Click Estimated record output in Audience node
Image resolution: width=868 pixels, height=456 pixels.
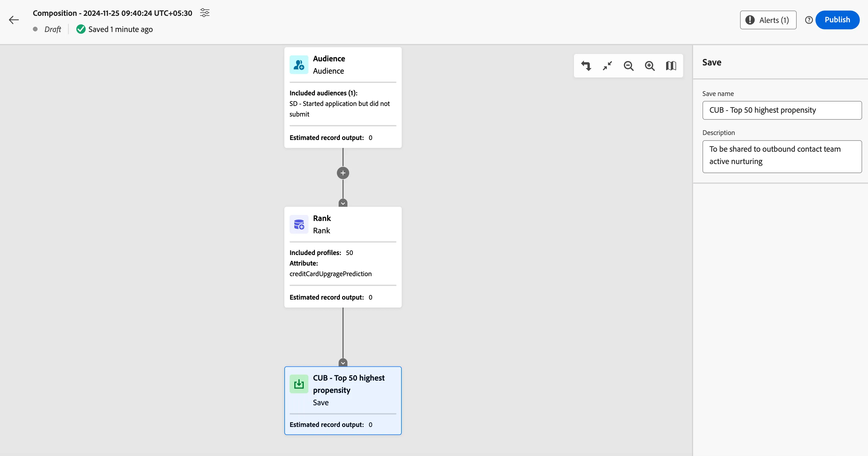(x=331, y=138)
